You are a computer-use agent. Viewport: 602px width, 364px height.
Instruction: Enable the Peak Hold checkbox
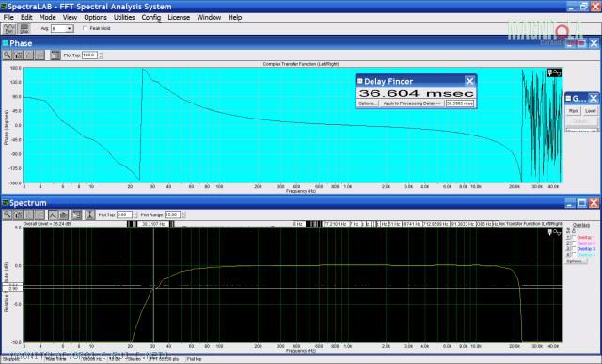click(x=85, y=28)
